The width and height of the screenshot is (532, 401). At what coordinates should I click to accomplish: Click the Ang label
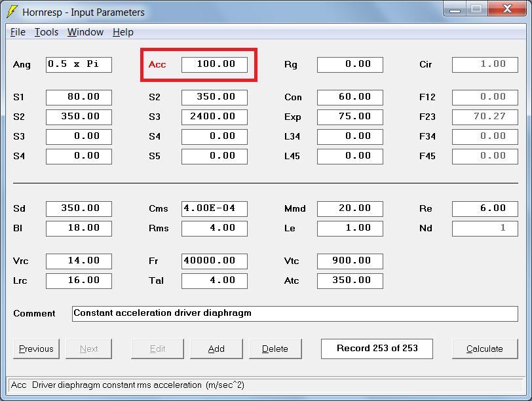point(22,65)
